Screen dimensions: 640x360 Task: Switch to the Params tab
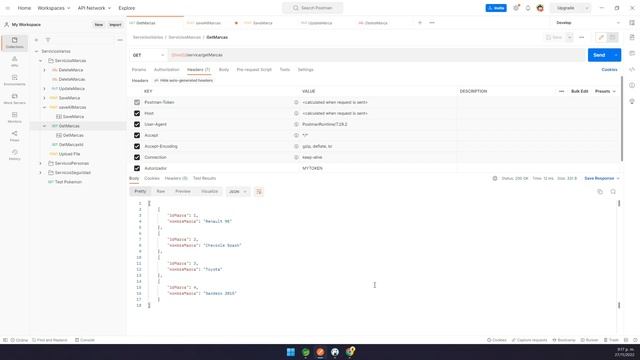click(x=139, y=70)
